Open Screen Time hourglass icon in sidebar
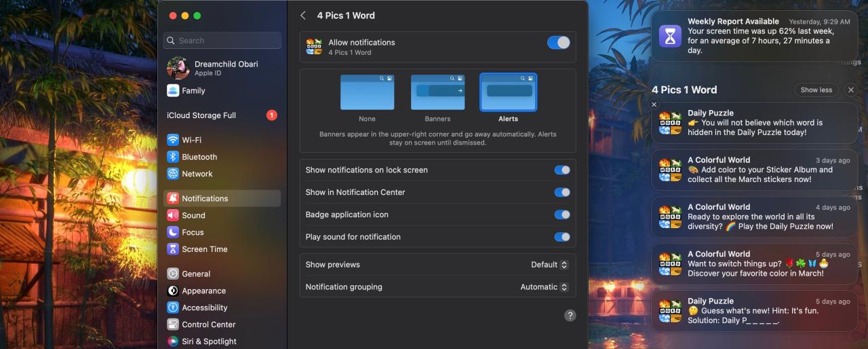Viewport: 868px width, 349px height. 173,249
